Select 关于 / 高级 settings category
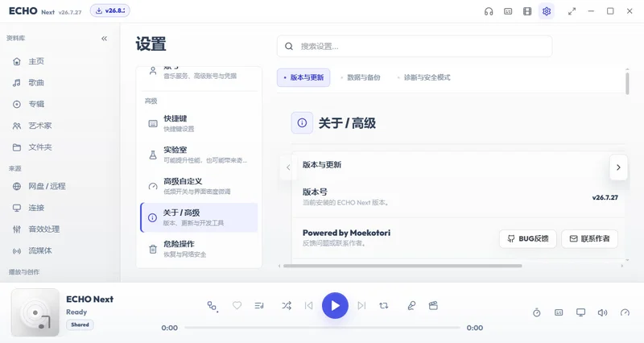The height and width of the screenshot is (343, 644). click(x=199, y=217)
